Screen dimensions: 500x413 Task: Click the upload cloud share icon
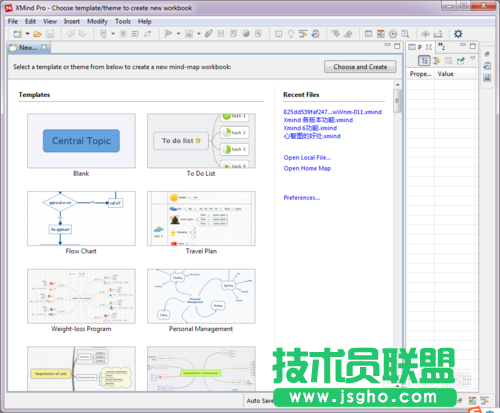coord(425,34)
